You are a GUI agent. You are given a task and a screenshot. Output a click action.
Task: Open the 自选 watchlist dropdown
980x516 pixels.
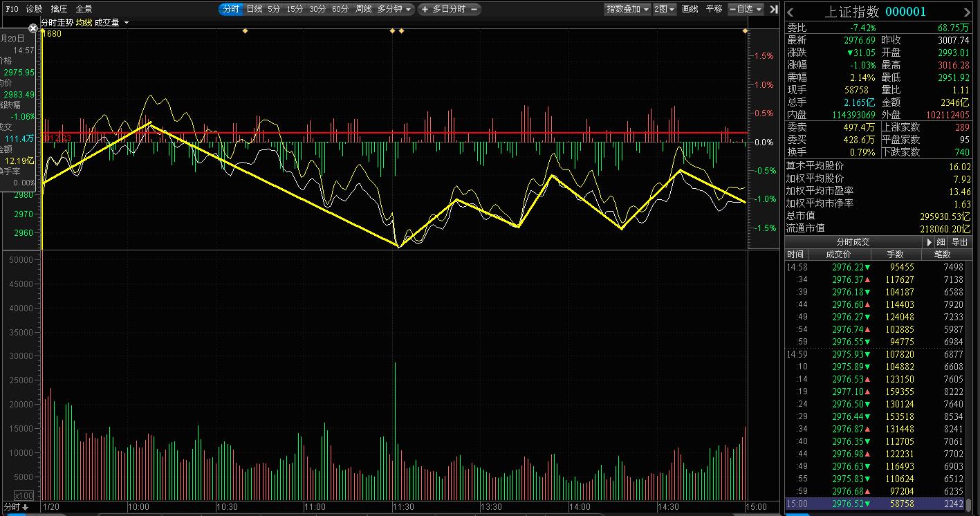746,9
